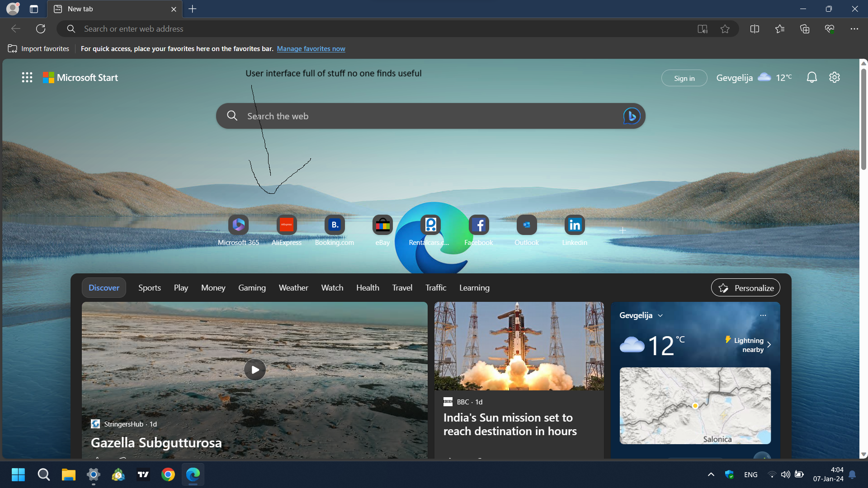The height and width of the screenshot is (488, 868).
Task: Click the notifications bell on Microsoft Start
Action: [x=812, y=78]
